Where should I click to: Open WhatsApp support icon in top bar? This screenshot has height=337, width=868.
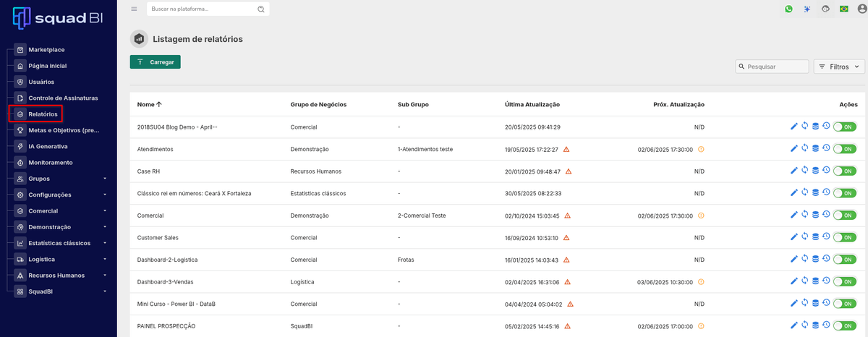pos(788,9)
